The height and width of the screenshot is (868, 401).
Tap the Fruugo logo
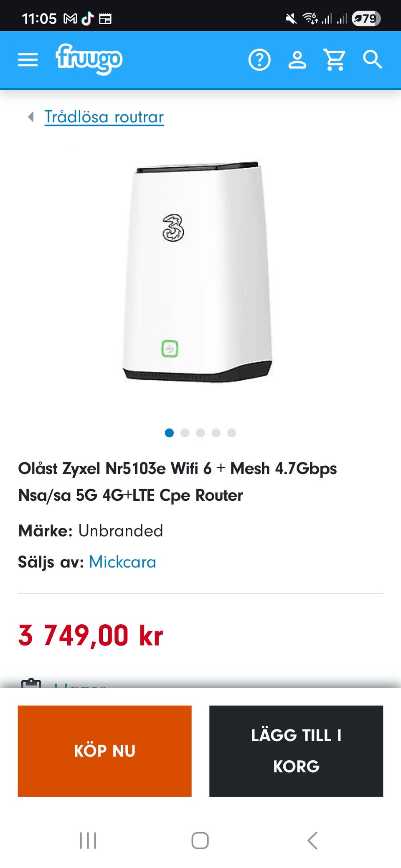pyautogui.click(x=89, y=59)
